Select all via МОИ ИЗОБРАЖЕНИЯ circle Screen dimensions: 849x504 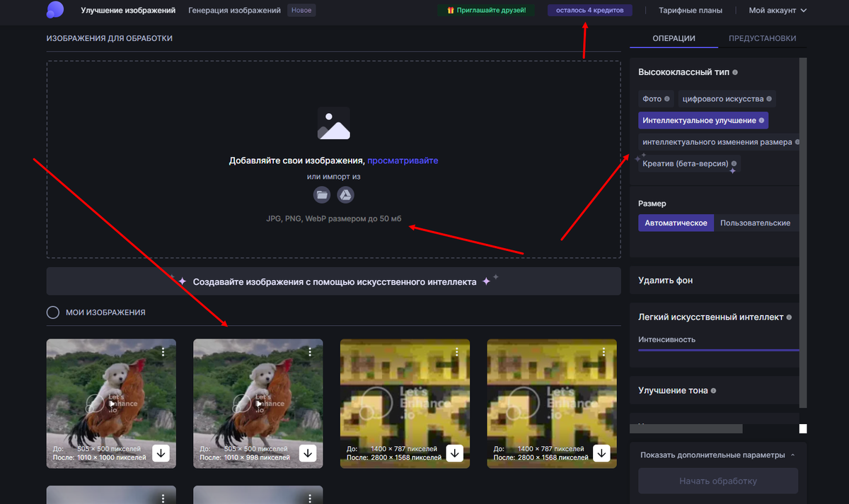52,312
